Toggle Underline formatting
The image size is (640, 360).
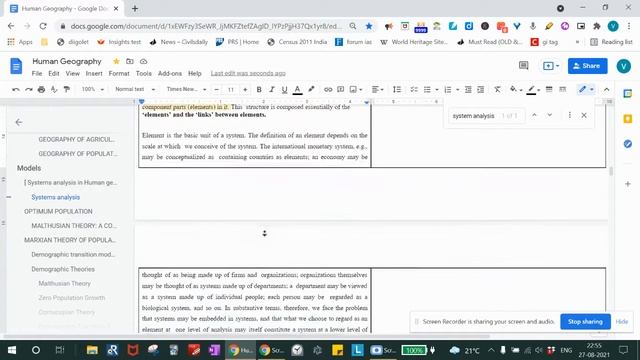(284, 89)
